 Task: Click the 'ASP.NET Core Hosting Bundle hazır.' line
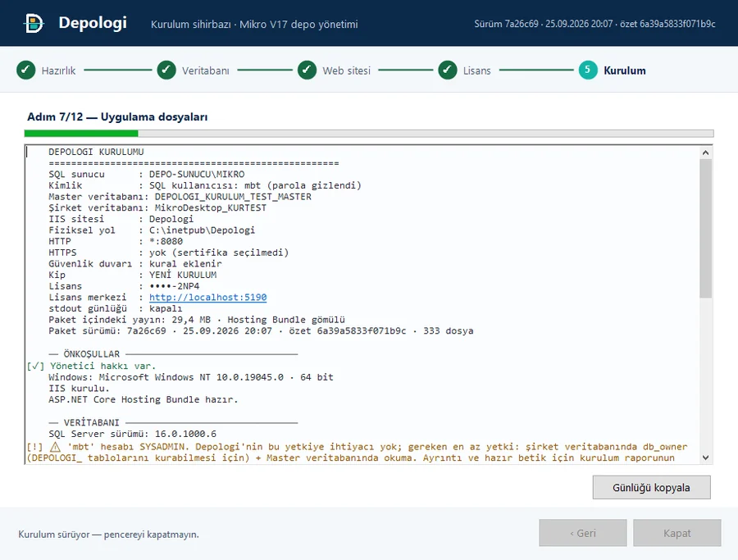tap(143, 399)
